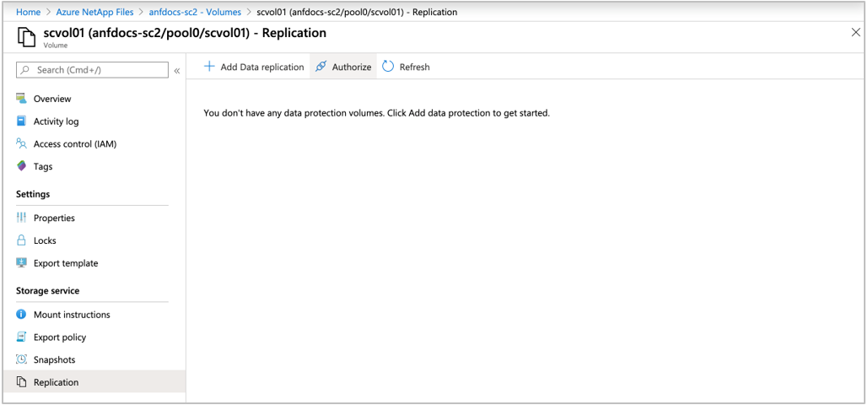This screenshot has width=868, height=405.
Task: Click the Tags icon
Action: click(22, 166)
